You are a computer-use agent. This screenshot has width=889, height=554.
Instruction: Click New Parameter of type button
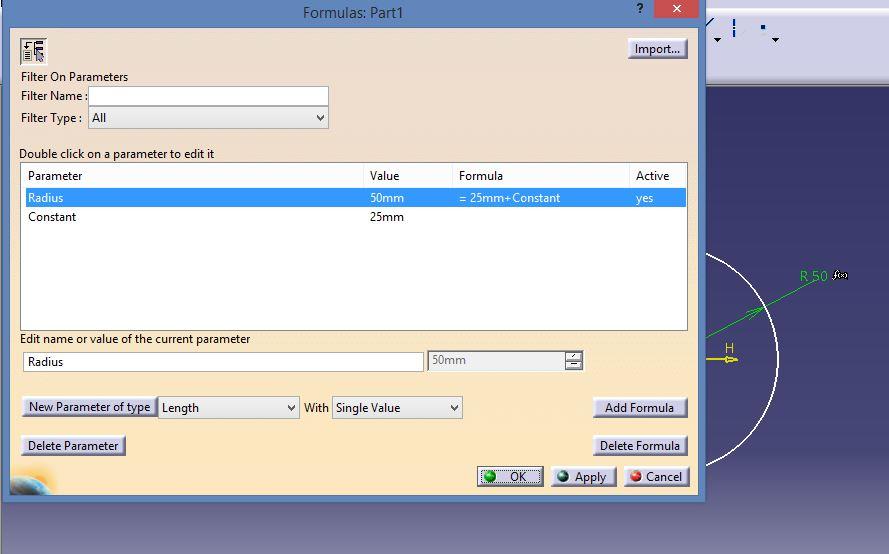click(x=90, y=407)
